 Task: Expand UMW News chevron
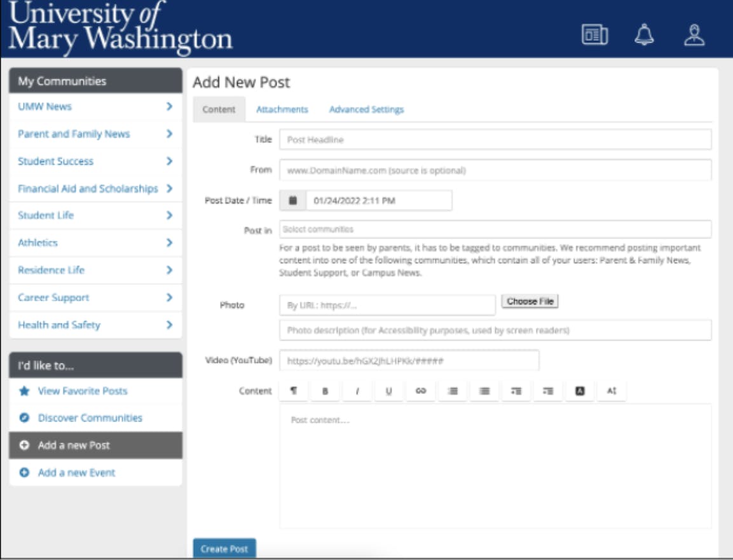(169, 107)
